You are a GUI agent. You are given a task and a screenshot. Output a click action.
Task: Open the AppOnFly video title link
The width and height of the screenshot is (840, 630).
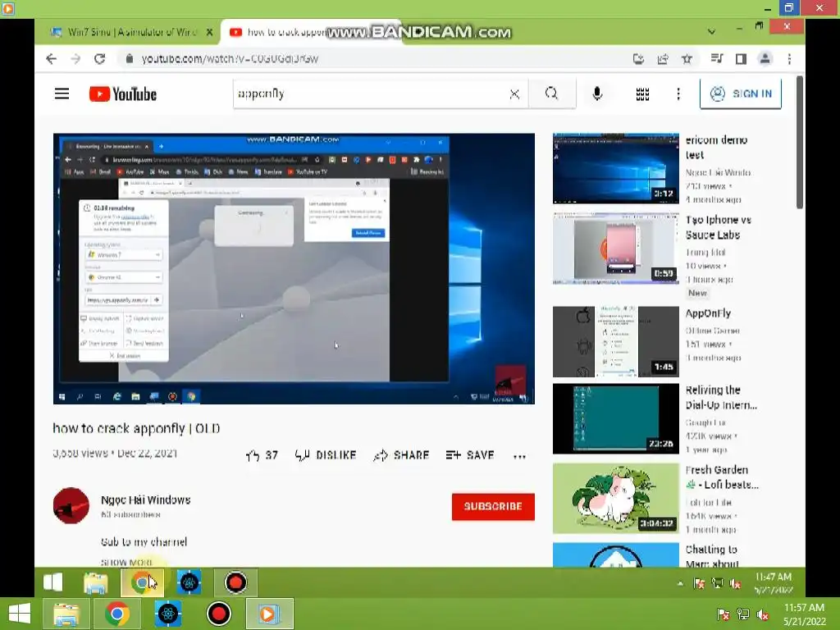click(x=708, y=313)
